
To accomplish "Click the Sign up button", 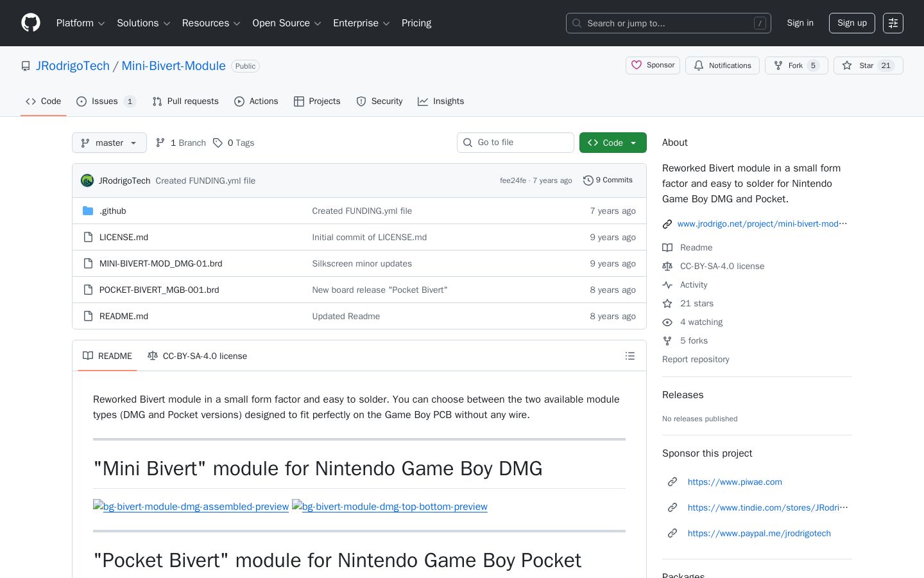I will click(852, 23).
